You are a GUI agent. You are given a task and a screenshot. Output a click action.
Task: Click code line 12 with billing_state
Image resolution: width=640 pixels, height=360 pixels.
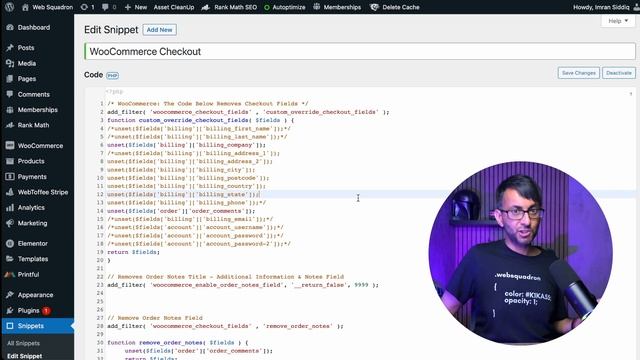[x=183, y=194]
